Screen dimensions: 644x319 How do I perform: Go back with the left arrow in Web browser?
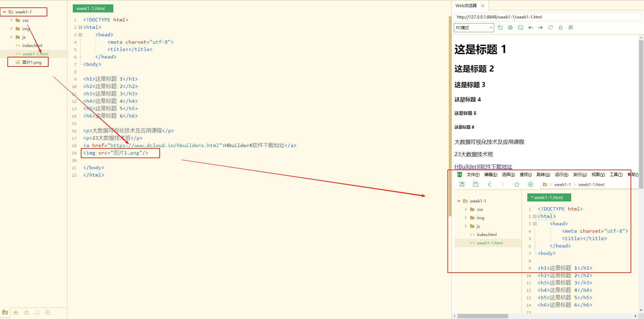point(530,28)
